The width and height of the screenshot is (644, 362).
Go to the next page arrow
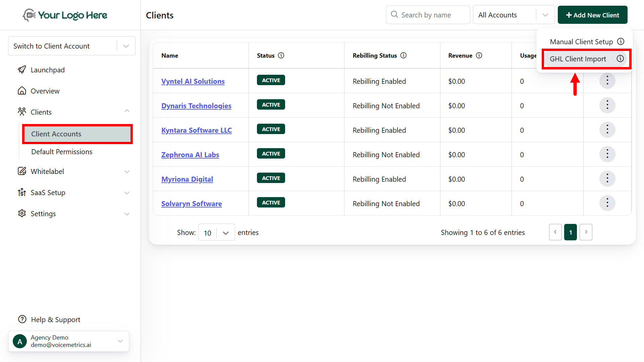click(586, 232)
